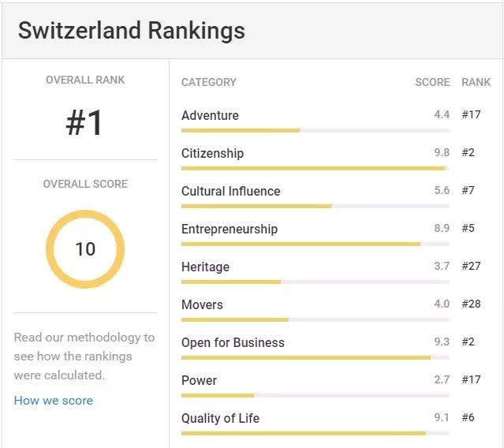Screen dimensions: 504x448
Task: Click the Heritage category label
Action: 205,267
